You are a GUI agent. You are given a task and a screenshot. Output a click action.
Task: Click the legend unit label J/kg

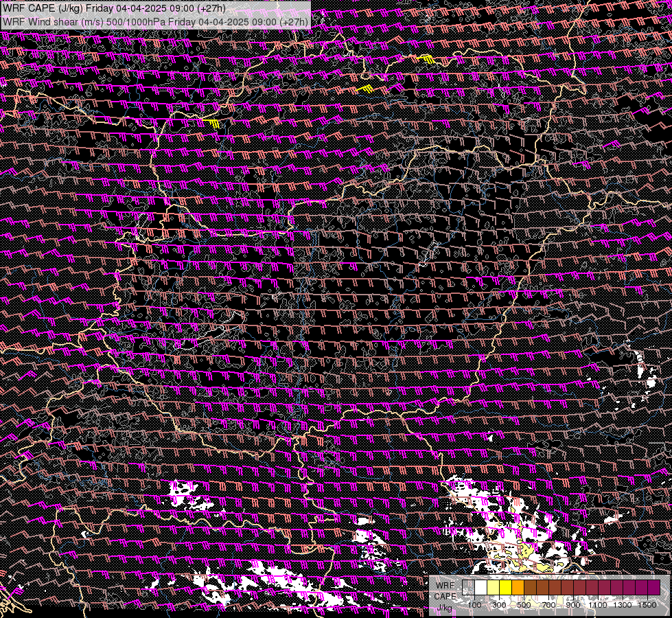[x=445, y=608]
